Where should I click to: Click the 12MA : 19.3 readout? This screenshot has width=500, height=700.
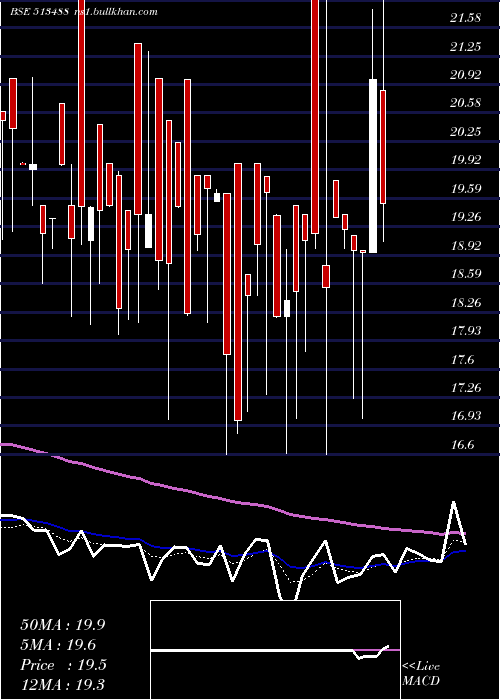[63, 684]
